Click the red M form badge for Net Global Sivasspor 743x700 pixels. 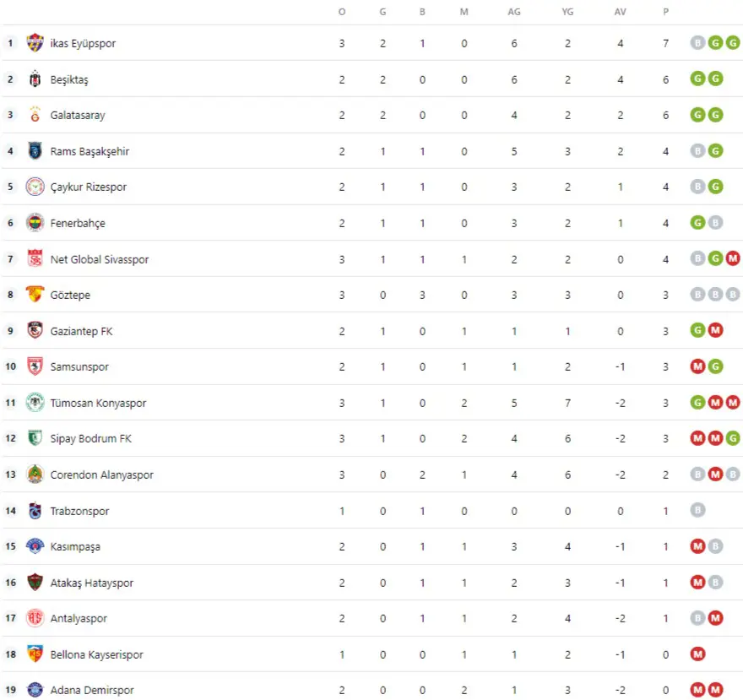pyautogui.click(x=732, y=259)
